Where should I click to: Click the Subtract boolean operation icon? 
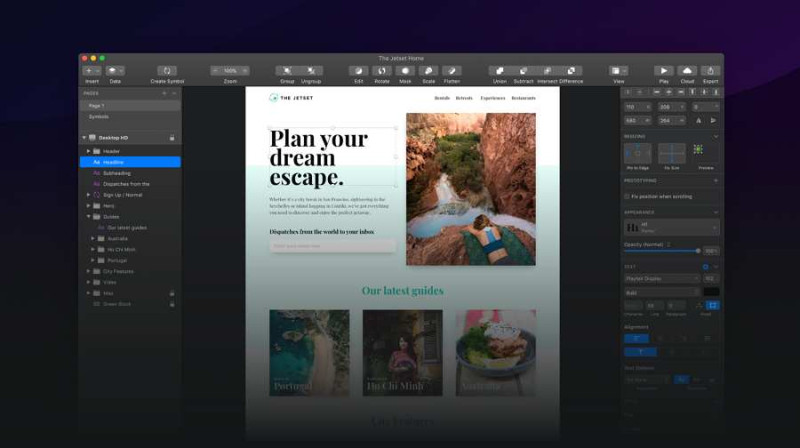tap(523, 71)
